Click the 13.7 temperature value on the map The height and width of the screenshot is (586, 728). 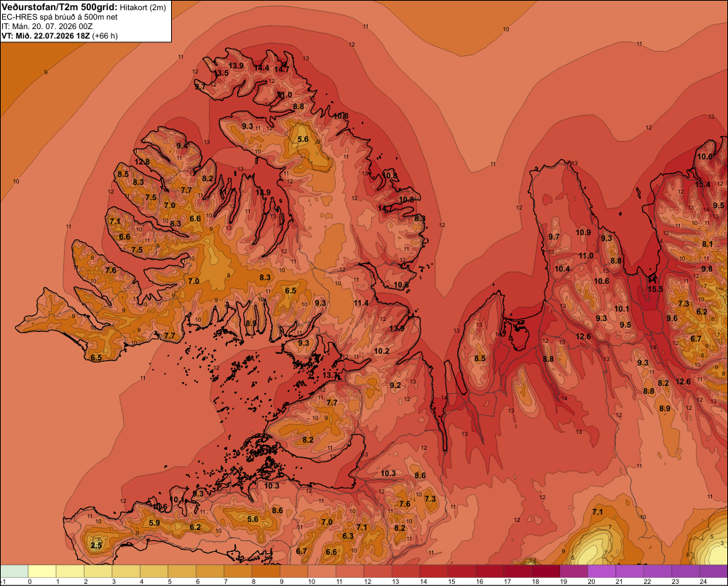click(330, 375)
